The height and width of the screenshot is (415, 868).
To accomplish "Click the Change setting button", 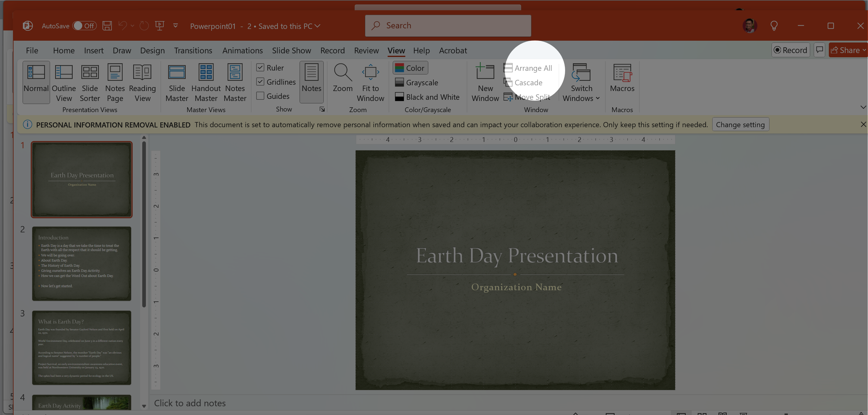I will (x=740, y=125).
